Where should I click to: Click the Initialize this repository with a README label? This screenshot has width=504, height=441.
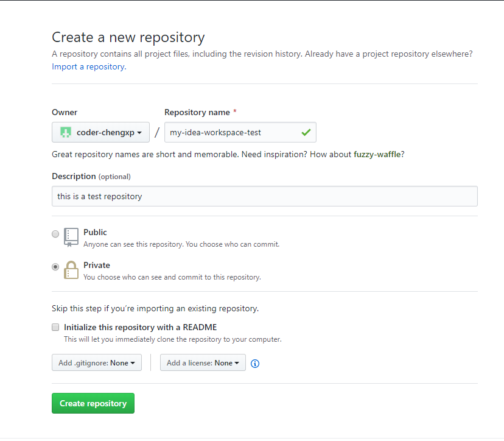[141, 327]
